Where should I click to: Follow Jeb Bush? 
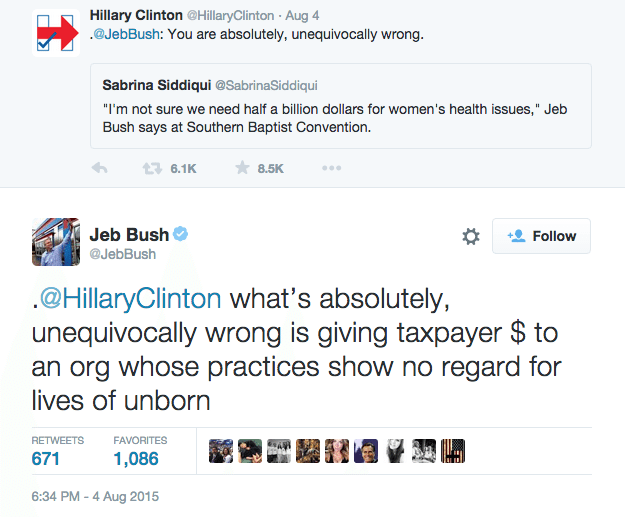tap(543, 236)
